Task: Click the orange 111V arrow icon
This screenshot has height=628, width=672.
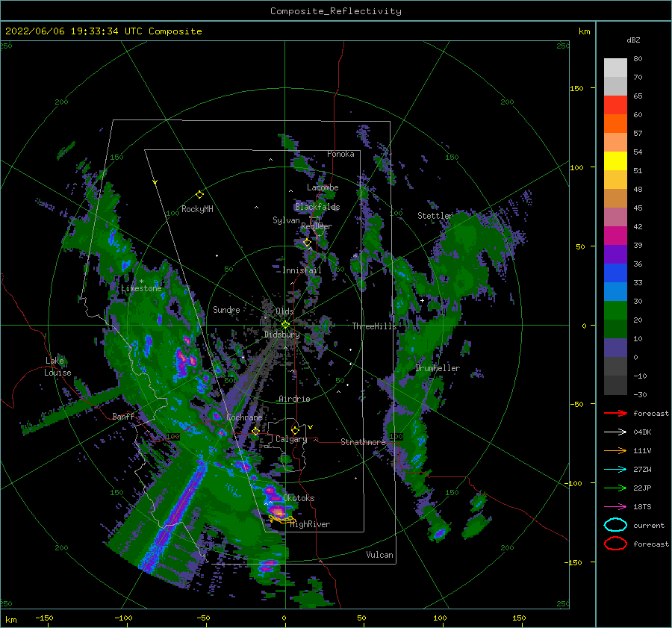Action: click(x=615, y=450)
